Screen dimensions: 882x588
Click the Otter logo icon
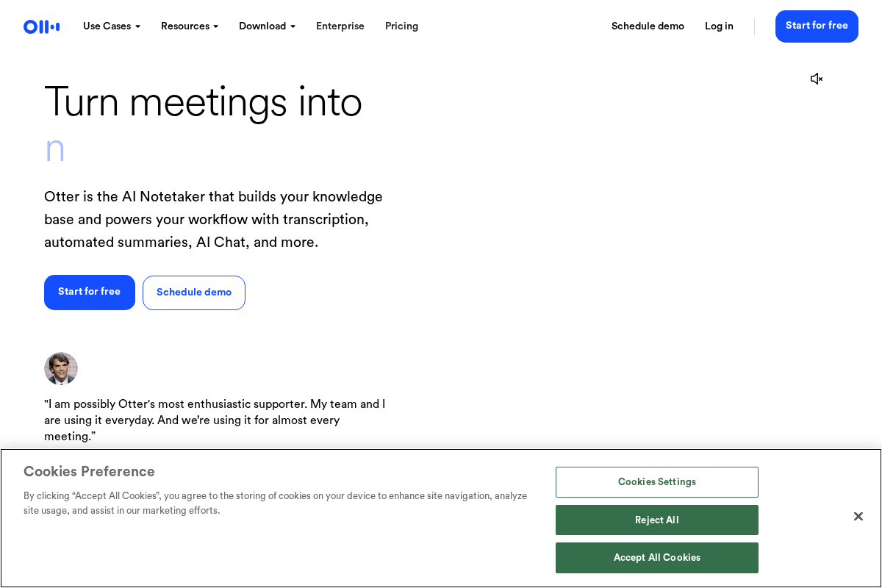(x=41, y=26)
